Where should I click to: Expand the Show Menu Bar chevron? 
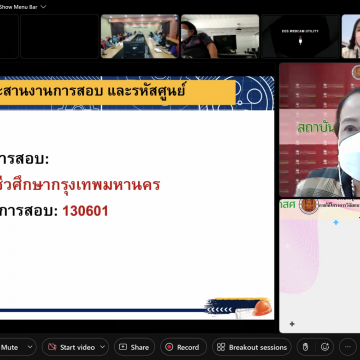(x=43, y=7)
